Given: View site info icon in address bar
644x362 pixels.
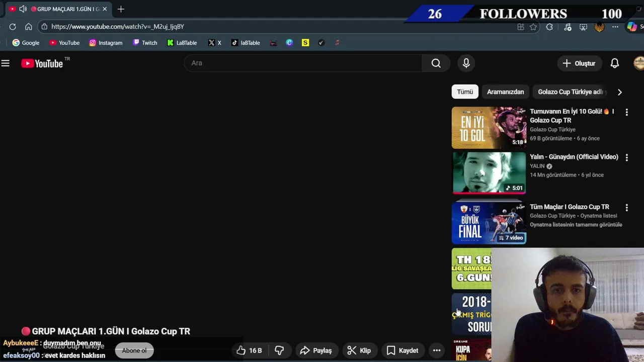Looking at the screenshot, I should pos(44,27).
